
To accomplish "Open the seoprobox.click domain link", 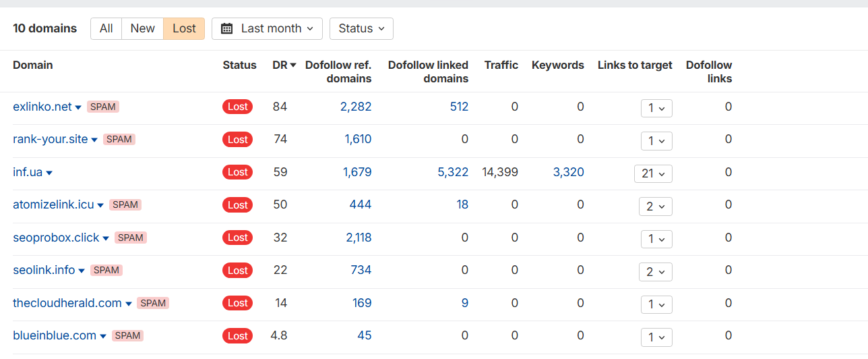I will [x=56, y=238].
